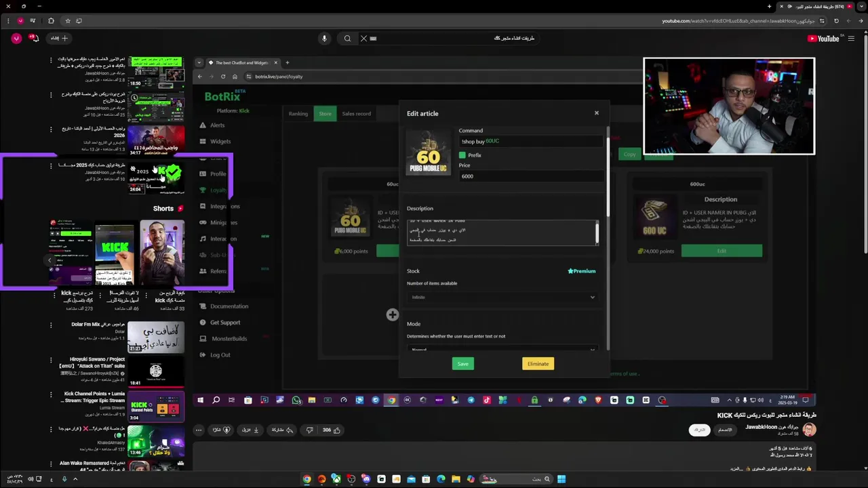868x488 pixels.
Task: Open Number of items available dropdown
Action: tap(502, 297)
